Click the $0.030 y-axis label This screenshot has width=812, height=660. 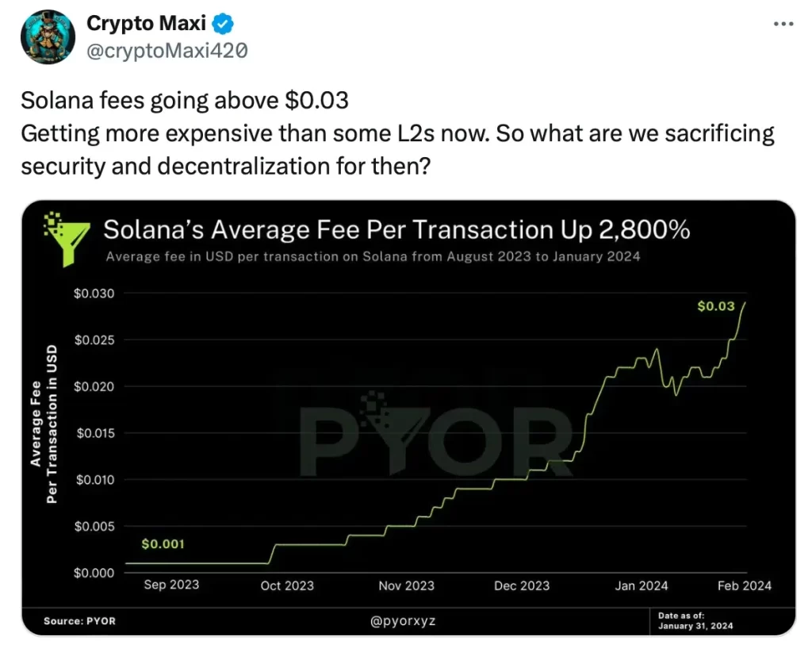[x=94, y=294]
